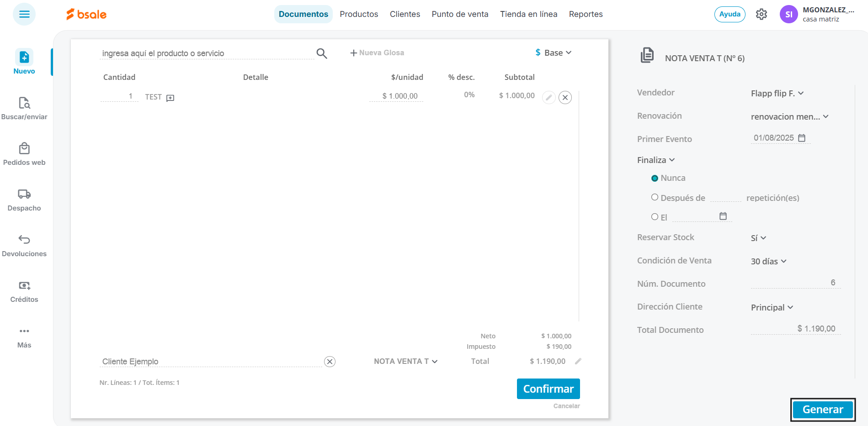Click the TEST product name
The width and height of the screenshot is (868, 426).
tap(154, 97)
